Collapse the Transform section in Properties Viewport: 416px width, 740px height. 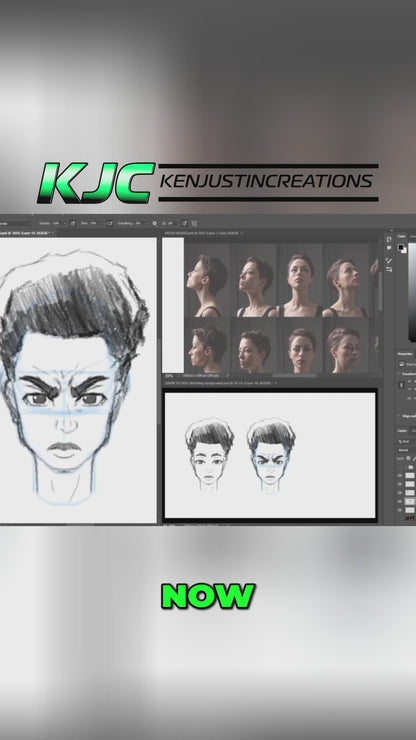pos(399,373)
